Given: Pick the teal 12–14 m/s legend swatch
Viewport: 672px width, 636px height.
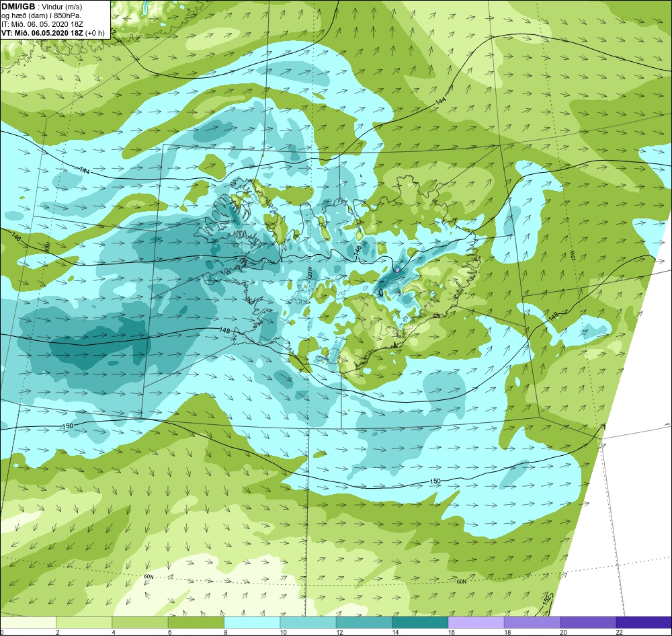Looking at the screenshot, I should click(364, 622).
